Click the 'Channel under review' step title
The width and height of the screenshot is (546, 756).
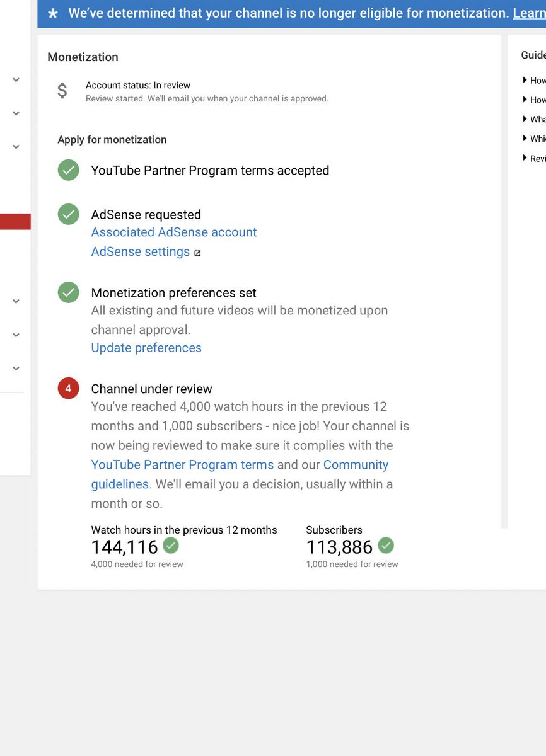tap(152, 389)
